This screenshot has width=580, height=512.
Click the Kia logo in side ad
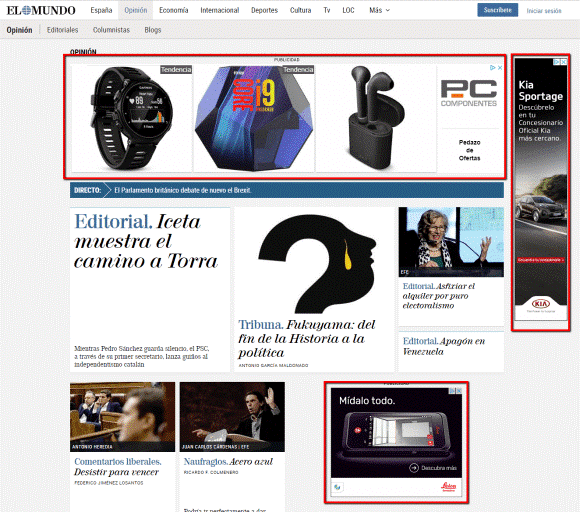tap(541, 304)
